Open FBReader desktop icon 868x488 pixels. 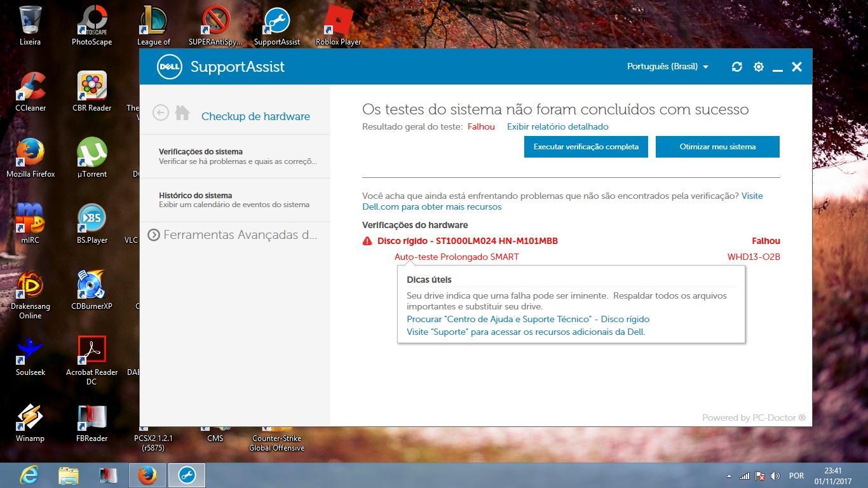click(92, 422)
